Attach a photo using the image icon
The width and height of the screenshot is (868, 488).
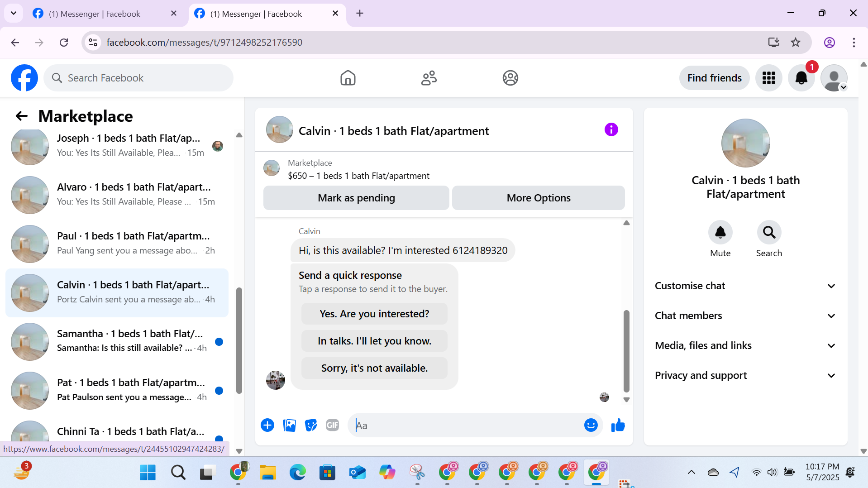[289, 425]
